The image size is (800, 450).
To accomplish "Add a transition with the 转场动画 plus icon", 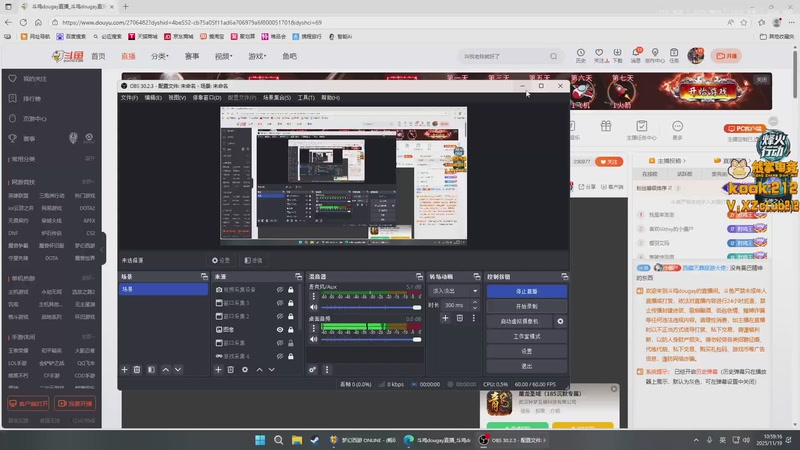I will [x=445, y=318].
